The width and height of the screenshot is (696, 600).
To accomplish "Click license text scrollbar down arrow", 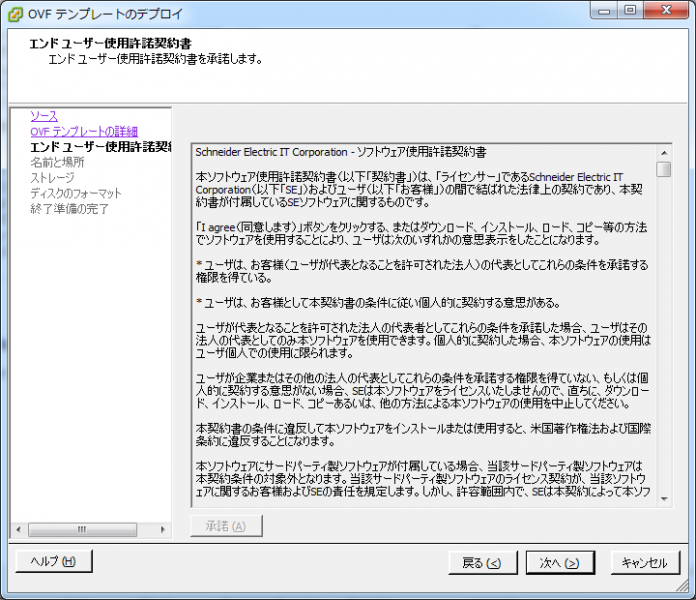I will pos(664,499).
